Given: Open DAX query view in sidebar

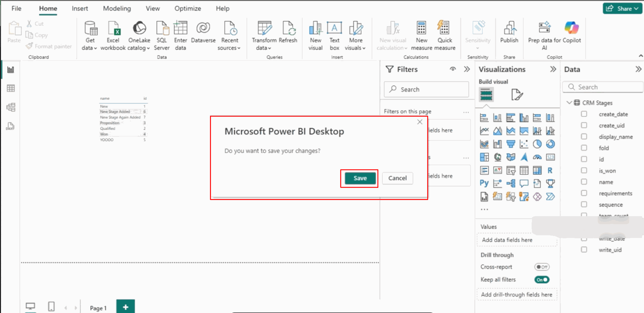Looking at the screenshot, I should coord(11,126).
